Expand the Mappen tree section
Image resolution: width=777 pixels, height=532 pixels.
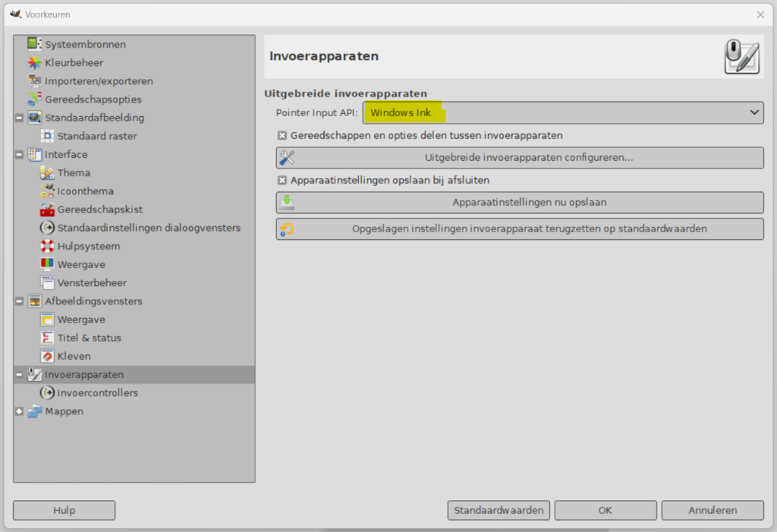pyautogui.click(x=19, y=411)
